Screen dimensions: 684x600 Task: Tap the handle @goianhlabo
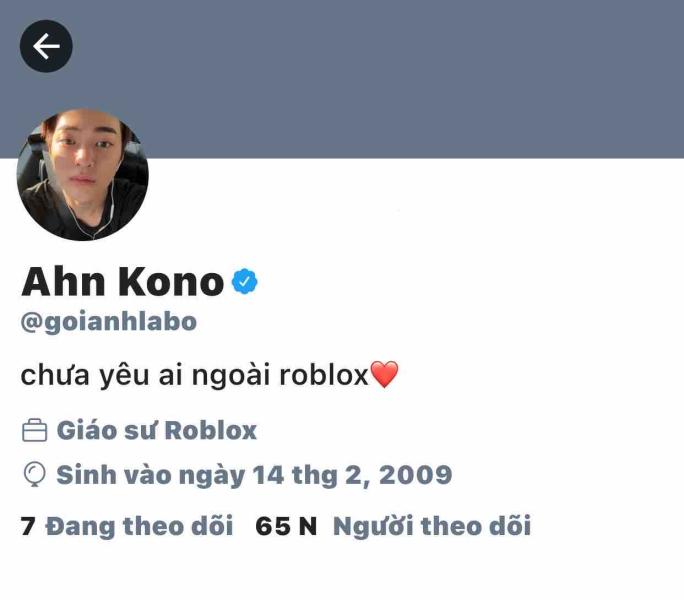tap(109, 322)
